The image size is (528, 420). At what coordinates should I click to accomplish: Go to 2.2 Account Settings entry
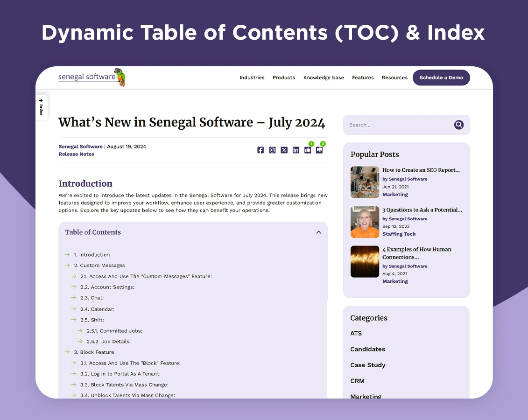107,287
